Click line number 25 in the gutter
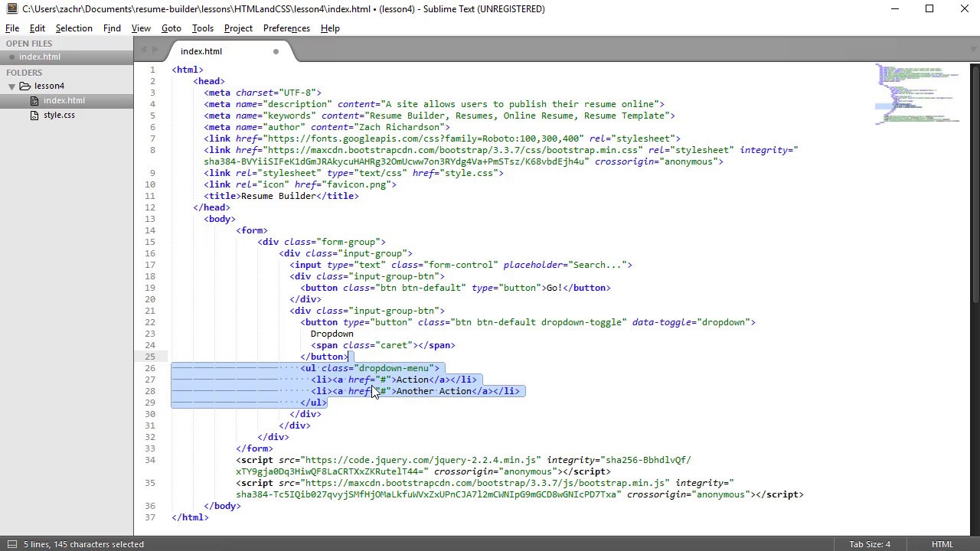This screenshot has width=980, height=551. 150,357
